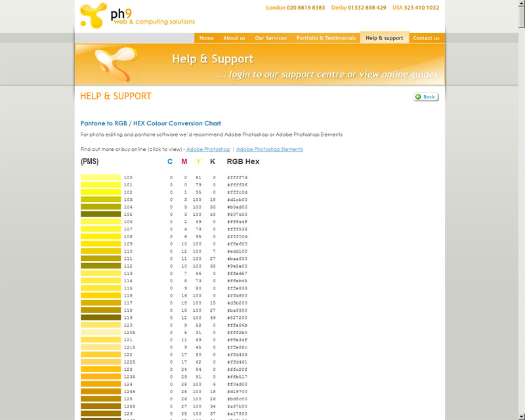
Task: Open the Contact us page
Action: point(426,38)
